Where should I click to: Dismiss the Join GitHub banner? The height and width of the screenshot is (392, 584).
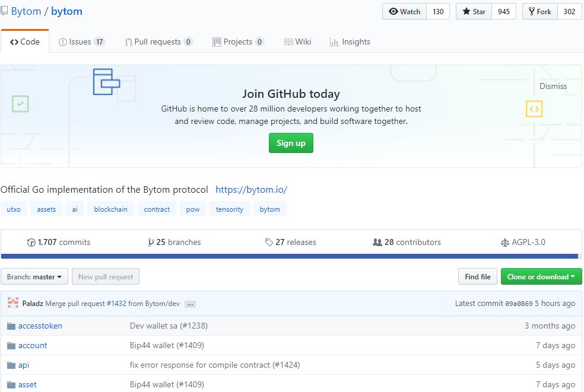click(x=553, y=87)
